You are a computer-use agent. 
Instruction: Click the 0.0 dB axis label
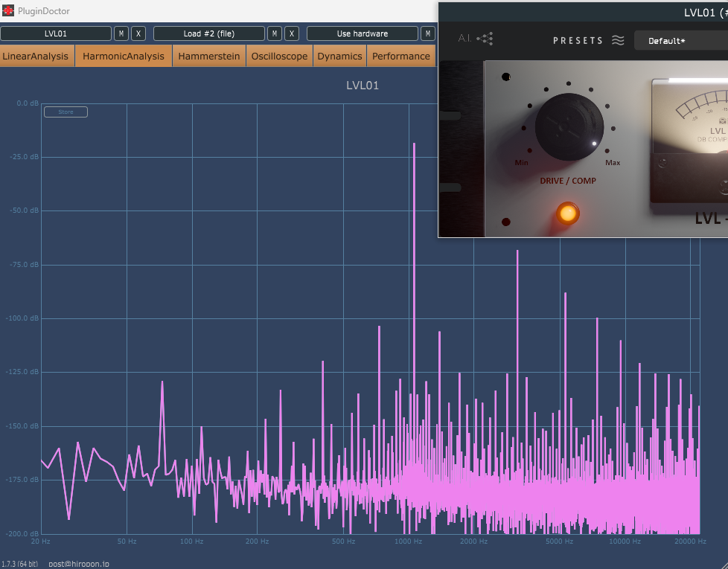(x=28, y=103)
